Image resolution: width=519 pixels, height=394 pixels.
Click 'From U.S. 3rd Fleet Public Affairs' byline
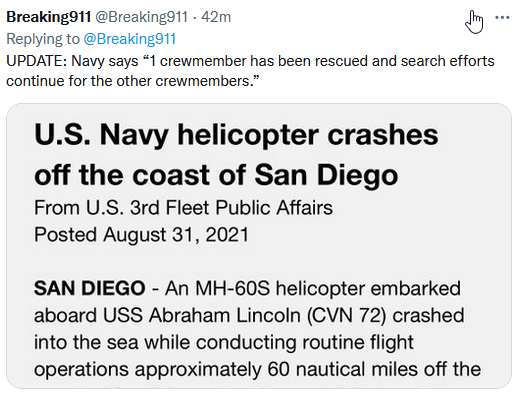183,208
